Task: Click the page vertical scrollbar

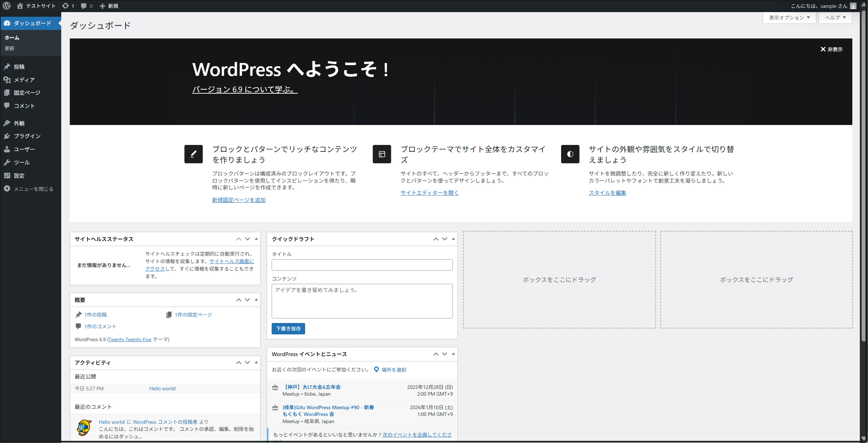Action: pyautogui.click(x=863, y=178)
